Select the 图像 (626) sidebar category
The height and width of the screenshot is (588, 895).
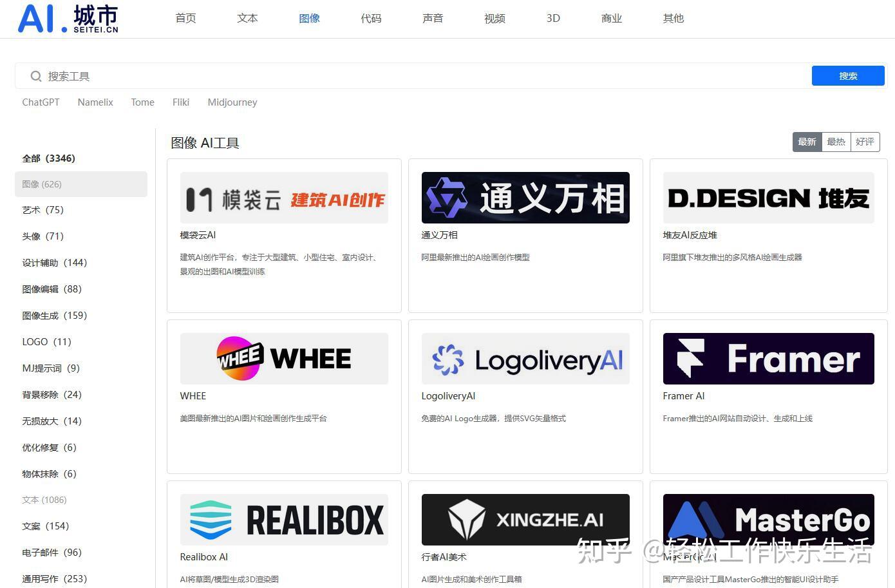(x=81, y=184)
